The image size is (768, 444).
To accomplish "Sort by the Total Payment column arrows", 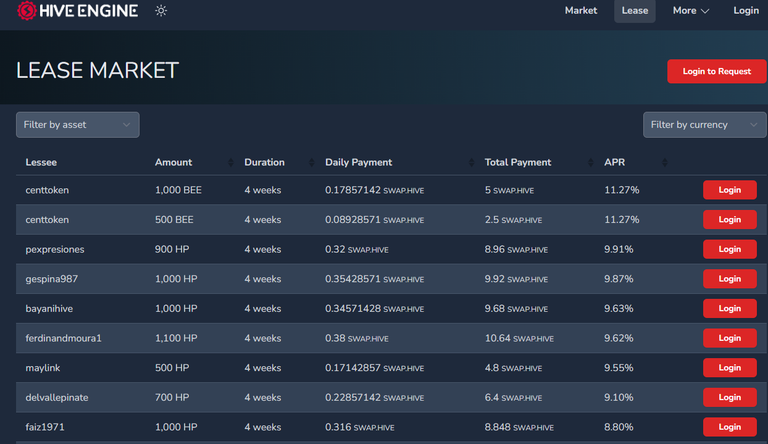I will 590,163.
